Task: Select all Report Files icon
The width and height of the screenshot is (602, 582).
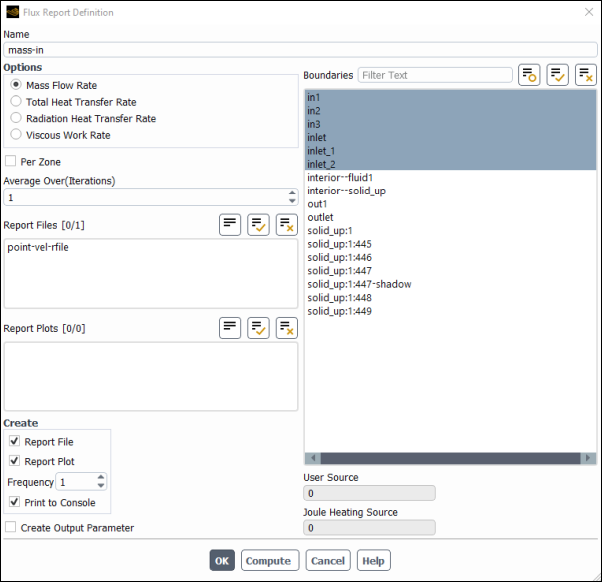Action: point(258,225)
